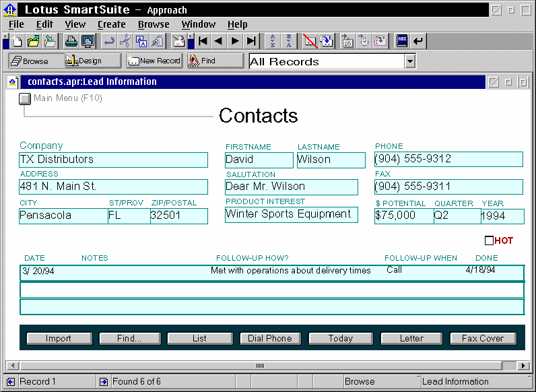Click the scissors cut icon
The height and width of the screenshot is (392, 536).
pos(125,41)
